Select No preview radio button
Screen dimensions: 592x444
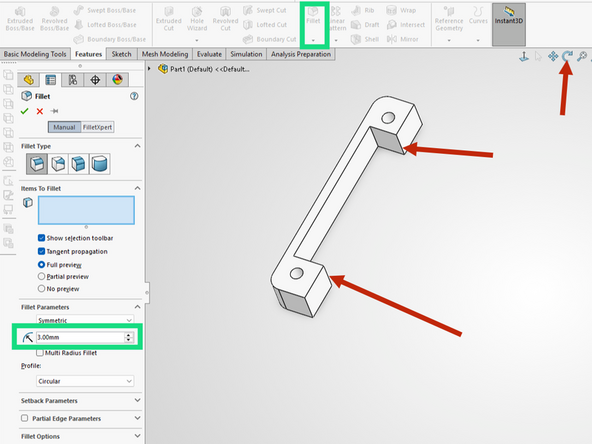point(42,289)
